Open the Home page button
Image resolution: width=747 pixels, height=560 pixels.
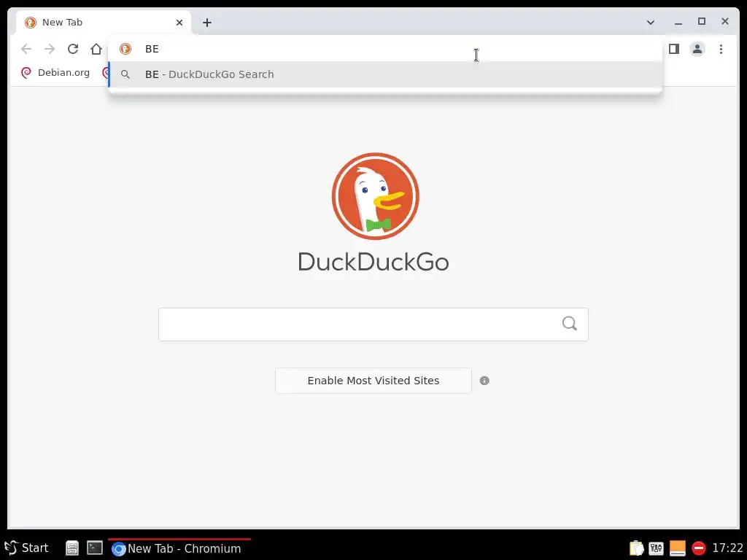[96, 49]
